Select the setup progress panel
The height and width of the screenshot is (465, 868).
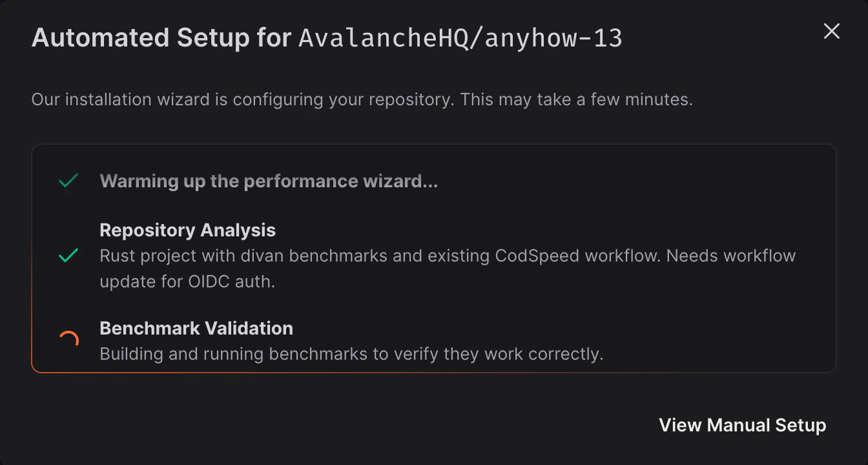click(x=434, y=258)
